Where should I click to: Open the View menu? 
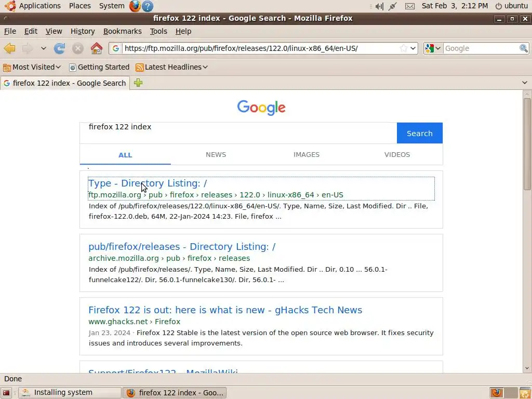(x=54, y=31)
